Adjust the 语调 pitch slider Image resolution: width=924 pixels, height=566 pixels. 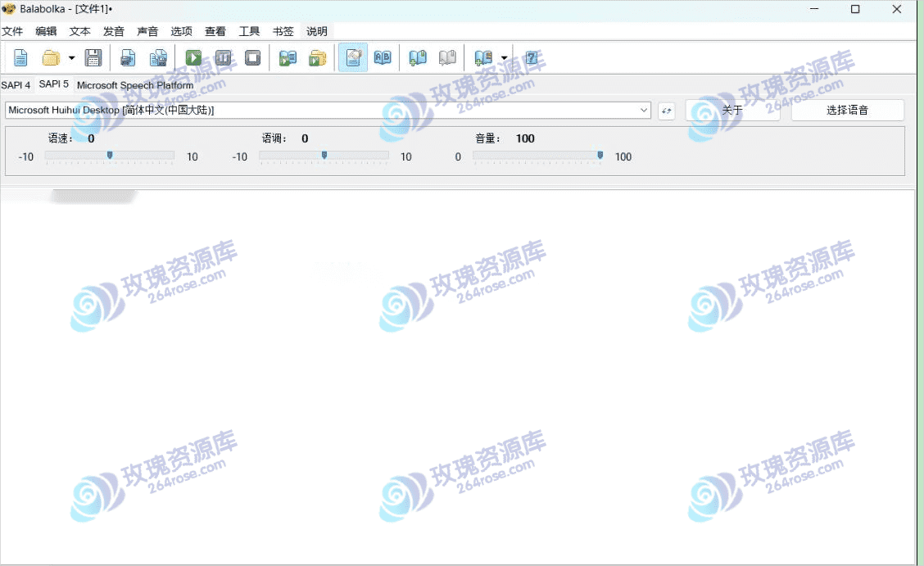(324, 156)
